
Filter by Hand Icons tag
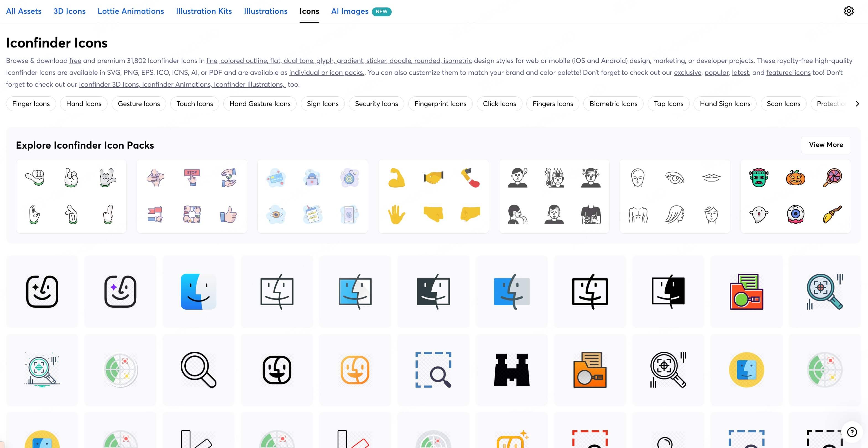pos(83,104)
